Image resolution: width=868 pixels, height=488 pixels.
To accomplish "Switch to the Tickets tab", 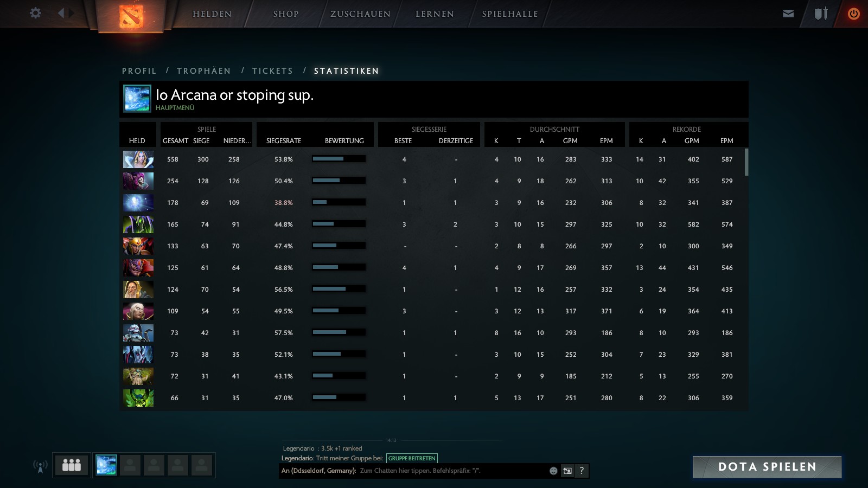I will point(272,71).
